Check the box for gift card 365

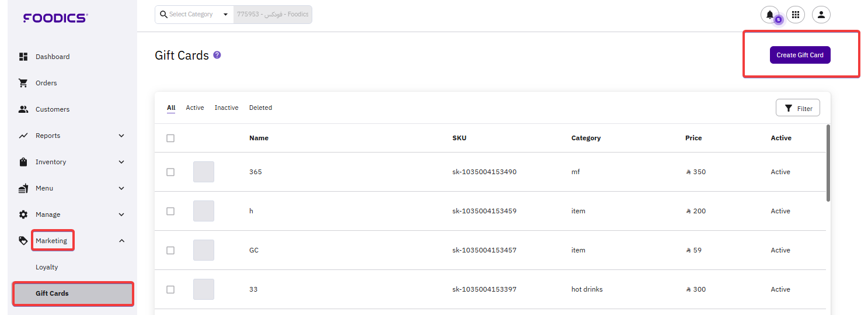point(170,172)
